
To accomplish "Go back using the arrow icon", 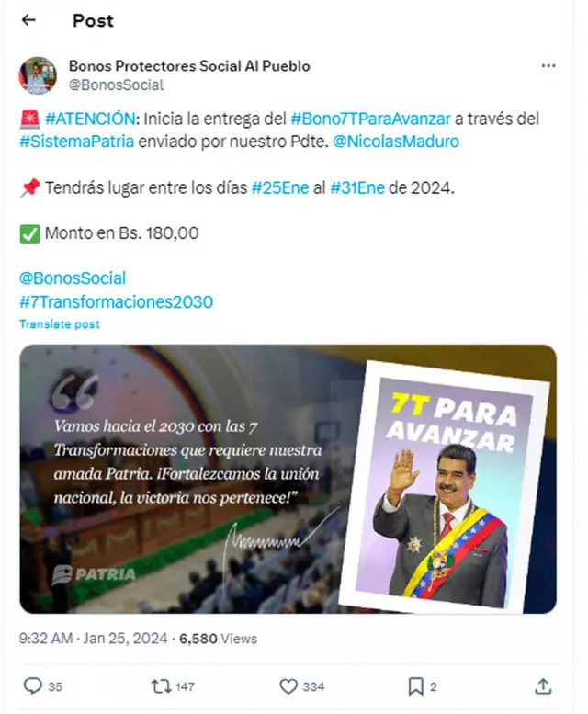I will coord(28,19).
